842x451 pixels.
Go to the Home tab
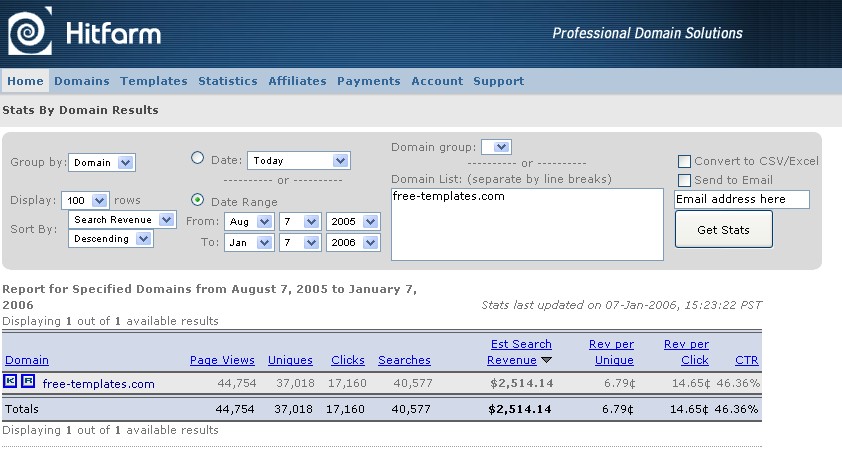pos(25,81)
